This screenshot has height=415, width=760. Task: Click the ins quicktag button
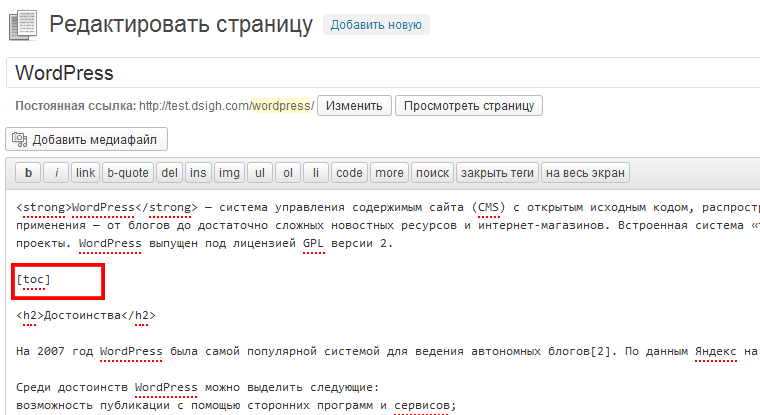pyautogui.click(x=199, y=173)
